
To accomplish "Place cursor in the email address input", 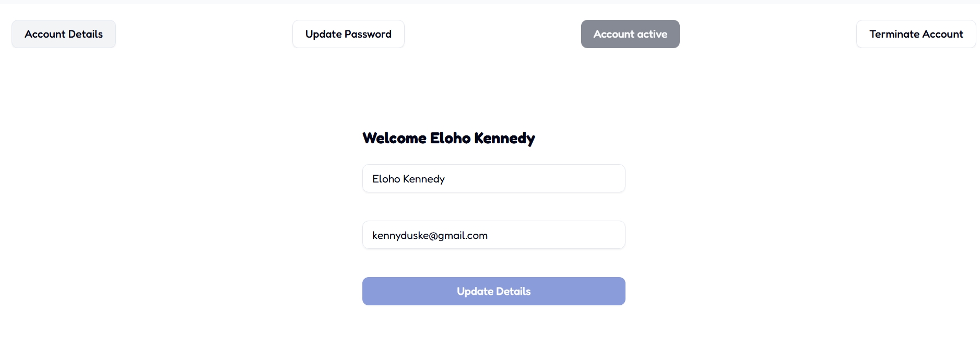I will coord(494,235).
